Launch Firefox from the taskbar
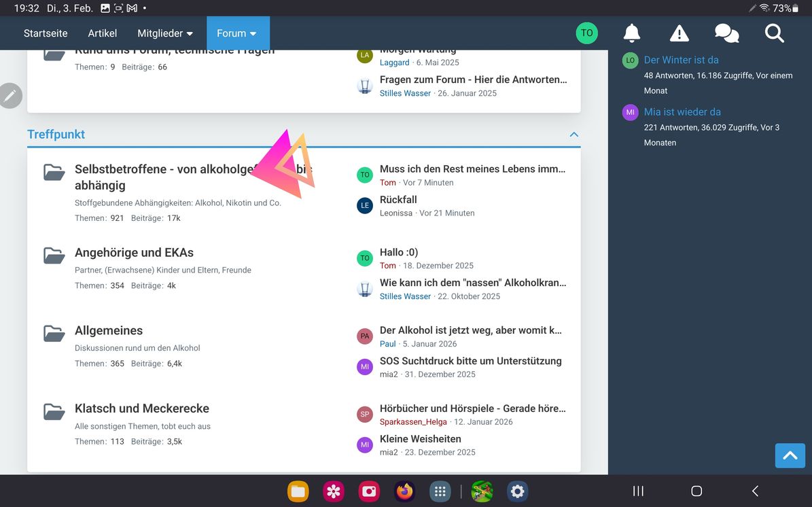812x507 pixels. coord(404,491)
